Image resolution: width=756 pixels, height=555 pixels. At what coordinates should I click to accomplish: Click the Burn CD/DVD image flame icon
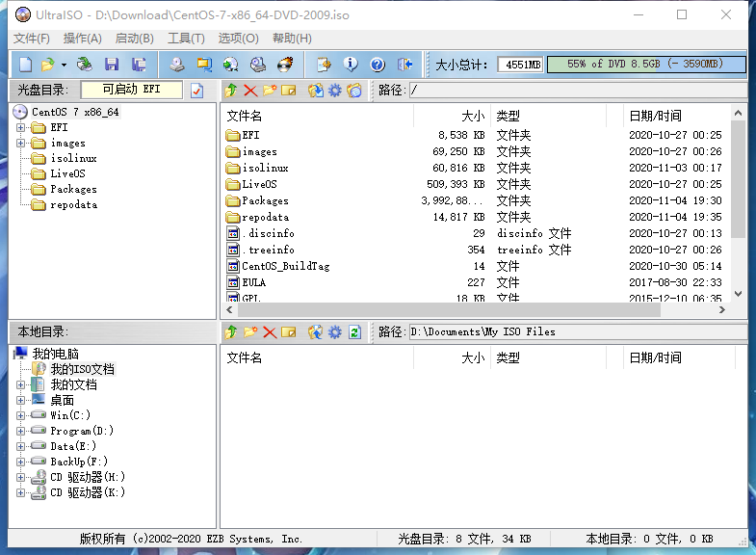click(x=285, y=65)
